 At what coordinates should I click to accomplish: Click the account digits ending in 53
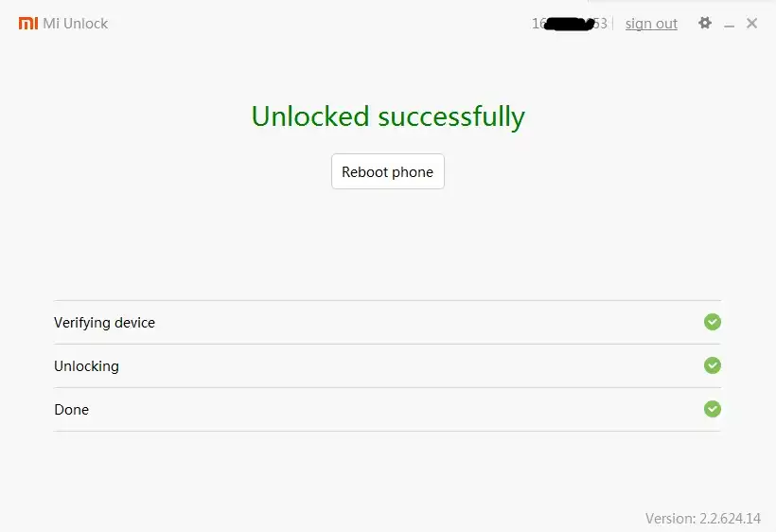[600, 24]
